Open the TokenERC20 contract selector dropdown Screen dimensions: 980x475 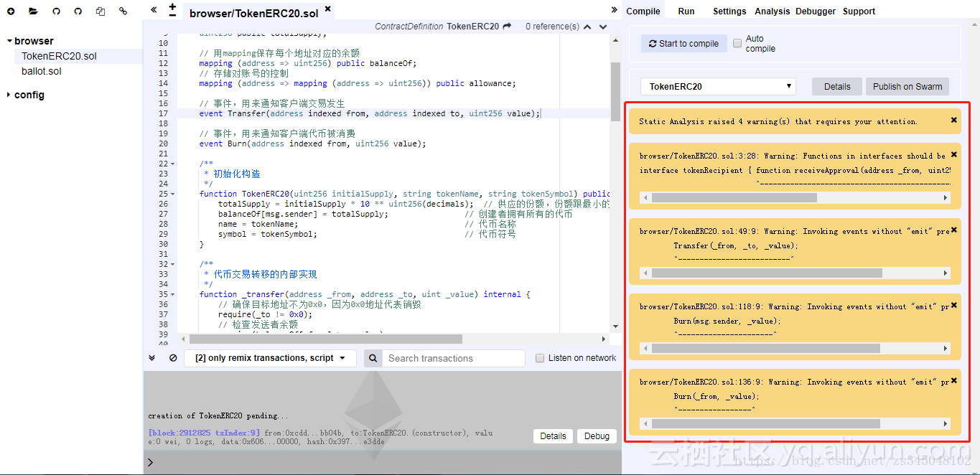click(718, 87)
